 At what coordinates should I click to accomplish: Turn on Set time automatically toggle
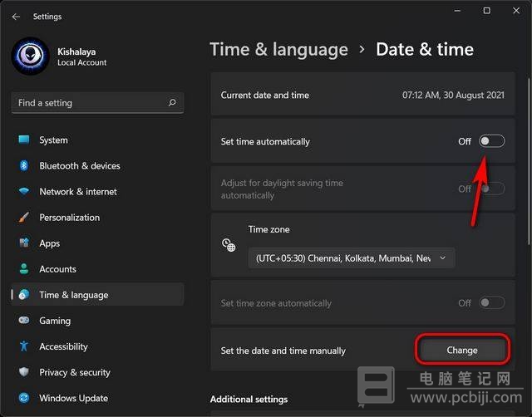point(491,141)
